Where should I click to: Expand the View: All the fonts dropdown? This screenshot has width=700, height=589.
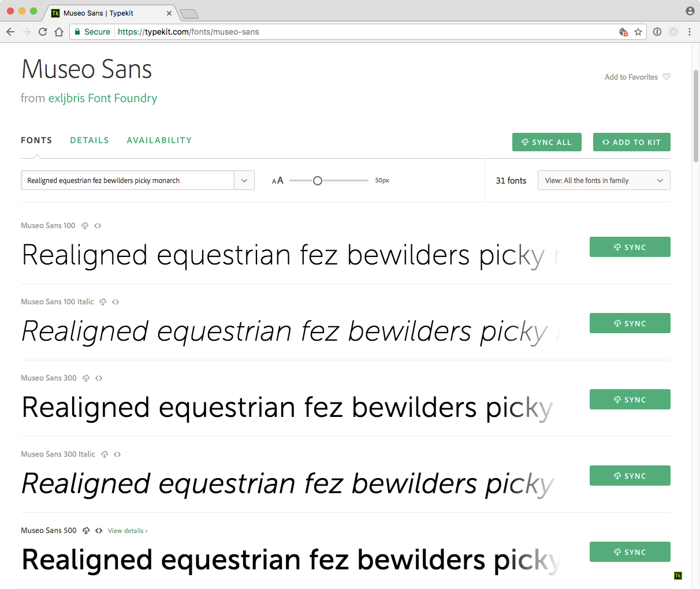[604, 180]
